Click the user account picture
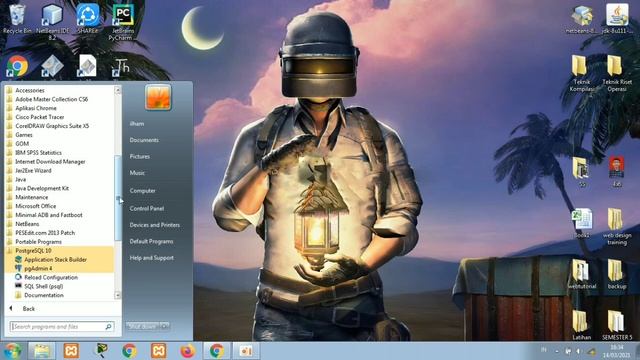Image resolution: width=640 pixels, height=360 pixels. tap(158, 97)
